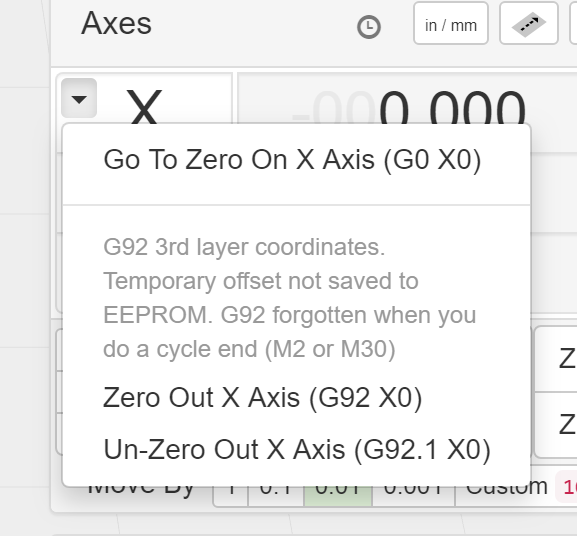Click the red custom increment value field

567,487
